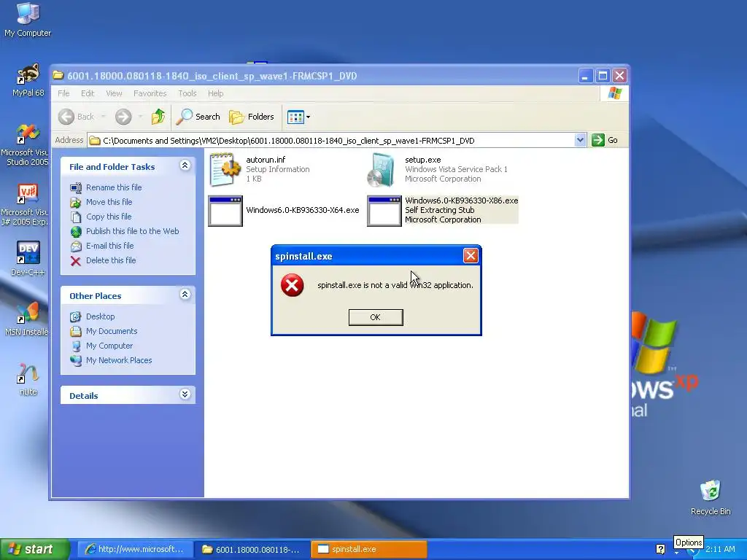Switch to the Internet Explorer taskbar button

click(x=135, y=549)
